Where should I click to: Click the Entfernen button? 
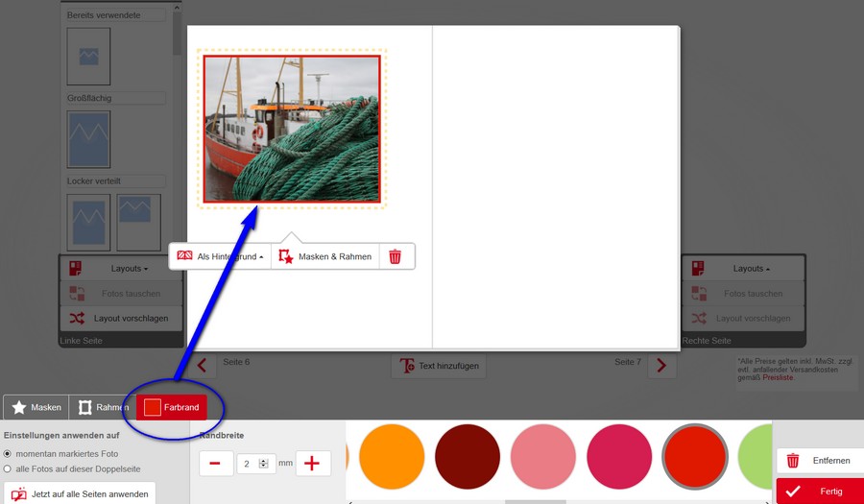[820, 461]
